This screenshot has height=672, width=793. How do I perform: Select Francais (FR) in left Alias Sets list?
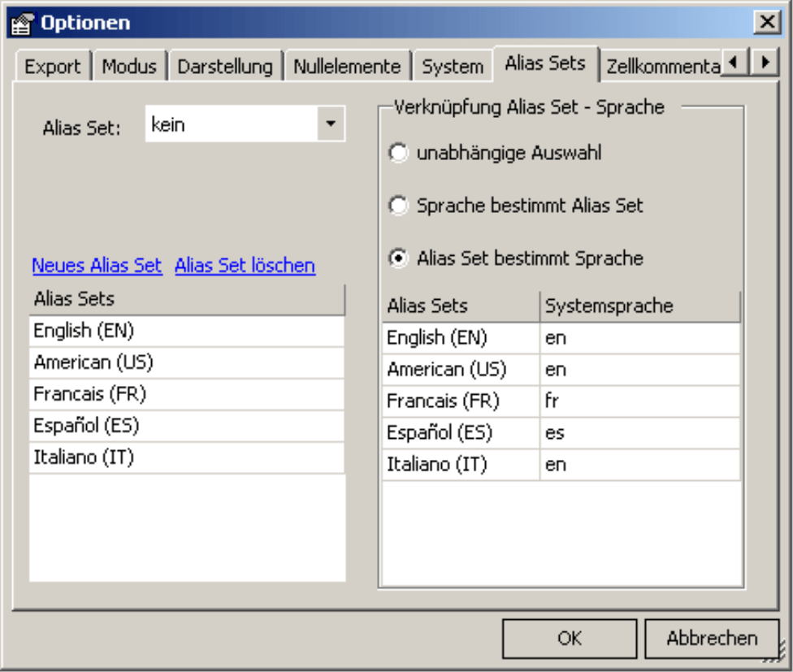[187, 394]
